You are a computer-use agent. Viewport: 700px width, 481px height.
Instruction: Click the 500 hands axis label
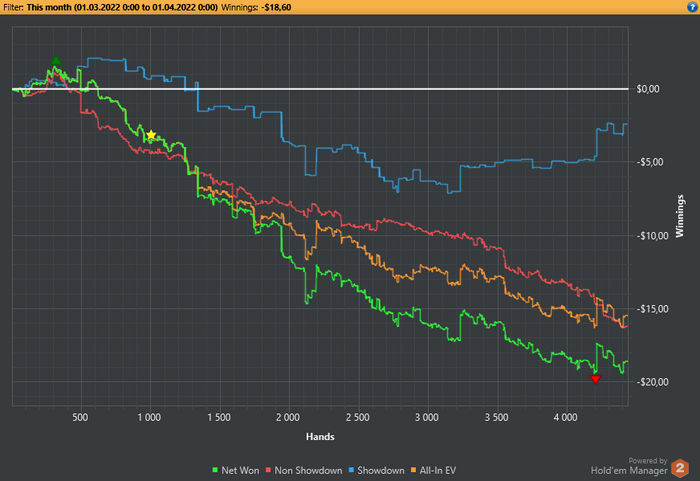[80, 418]
